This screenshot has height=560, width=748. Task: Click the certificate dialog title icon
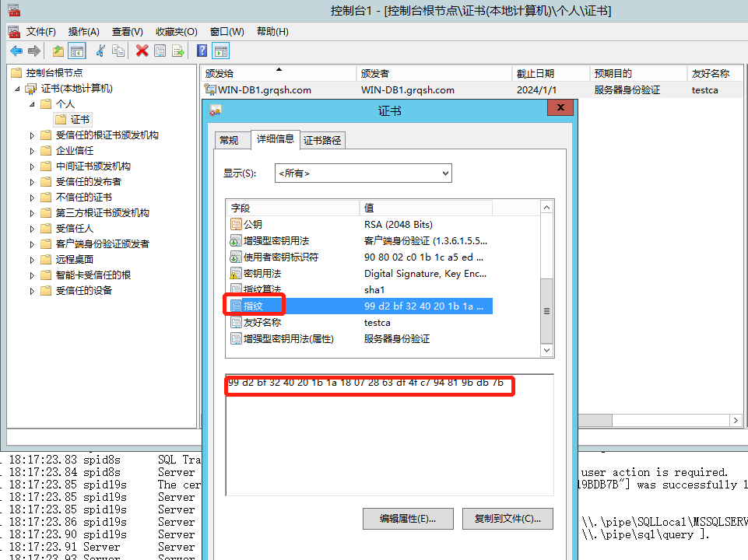[215, 111]
